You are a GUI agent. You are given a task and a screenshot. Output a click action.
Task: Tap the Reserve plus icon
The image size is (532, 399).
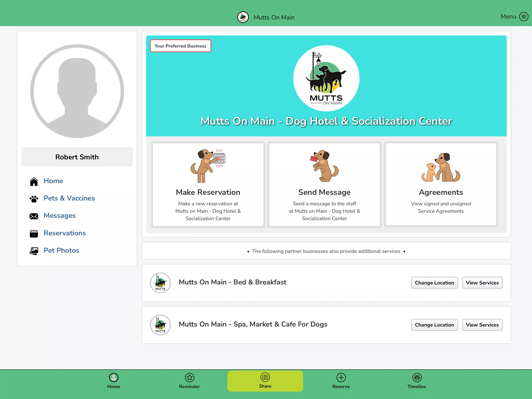(341, 377)
